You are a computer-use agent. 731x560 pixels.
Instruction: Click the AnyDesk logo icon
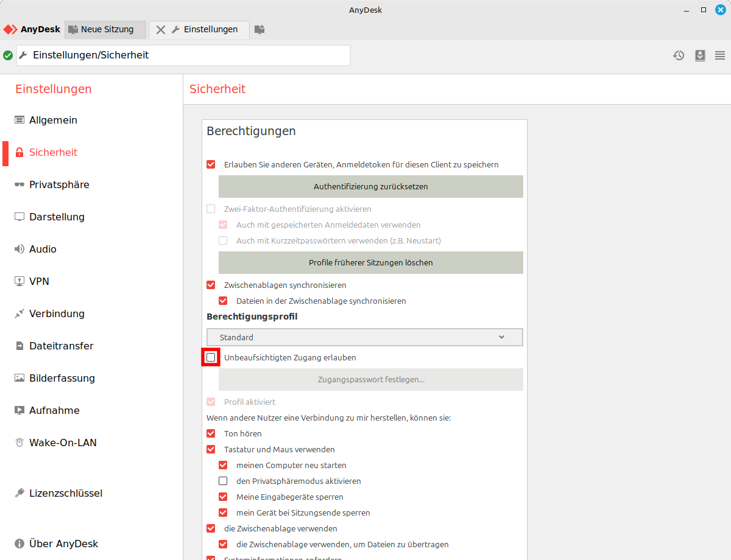10,29
